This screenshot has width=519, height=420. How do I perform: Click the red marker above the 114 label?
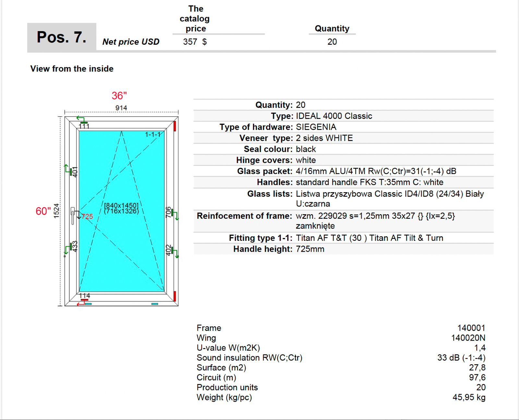pyautogui.click(x=84, y=299)
